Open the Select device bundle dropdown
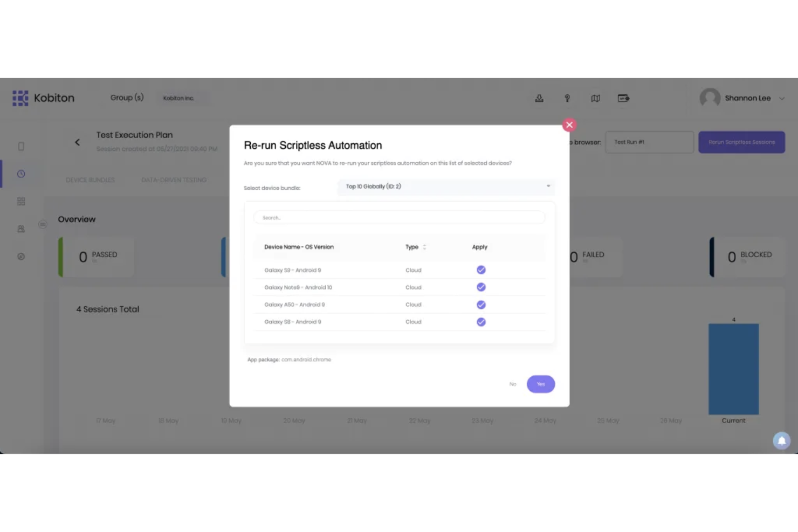 (446, 186)
